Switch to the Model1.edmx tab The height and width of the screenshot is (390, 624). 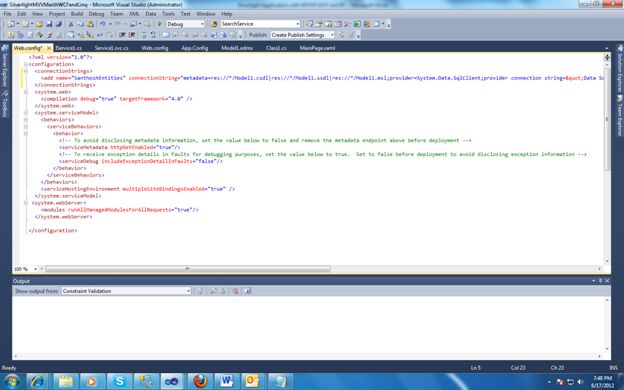coord(237,48)
